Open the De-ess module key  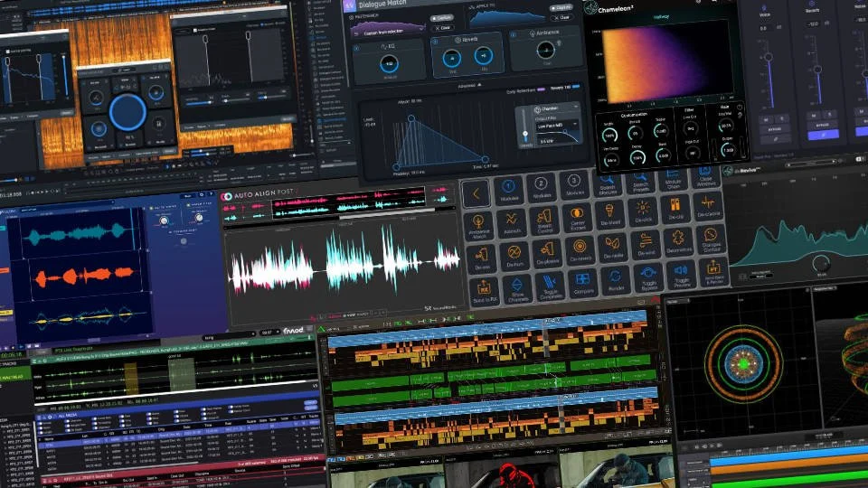tap(482, 258)
